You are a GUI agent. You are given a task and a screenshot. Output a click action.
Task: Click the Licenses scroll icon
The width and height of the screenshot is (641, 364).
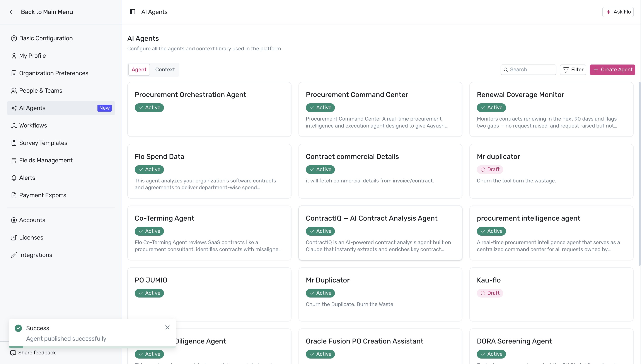click(x=14, y=238)
